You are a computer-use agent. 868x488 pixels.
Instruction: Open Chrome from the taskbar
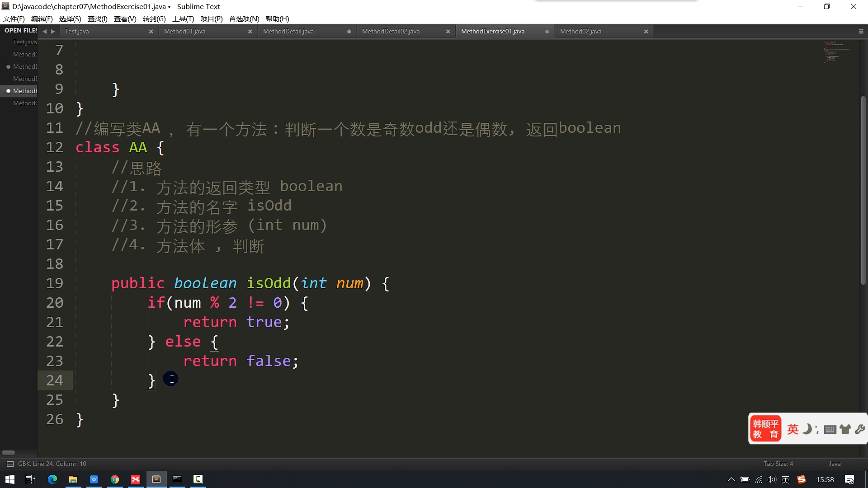click(x=115, y=479)
